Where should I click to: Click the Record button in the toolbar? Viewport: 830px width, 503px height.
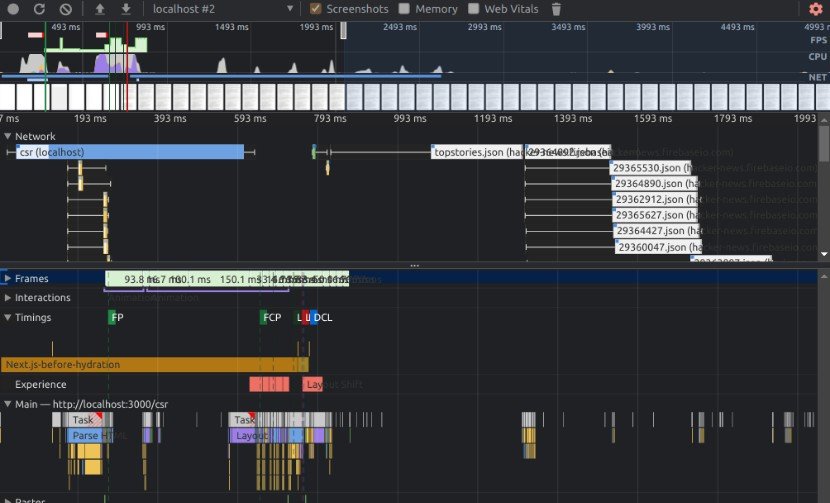[12, 9]
